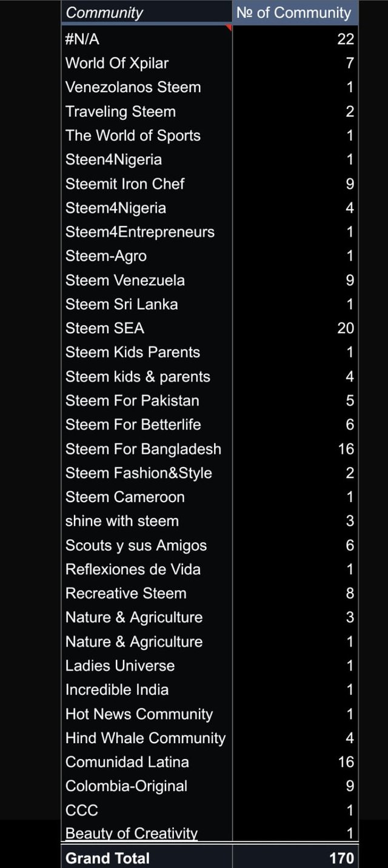
Task: Click the Grand Total label cell
Action: point(147,857)
